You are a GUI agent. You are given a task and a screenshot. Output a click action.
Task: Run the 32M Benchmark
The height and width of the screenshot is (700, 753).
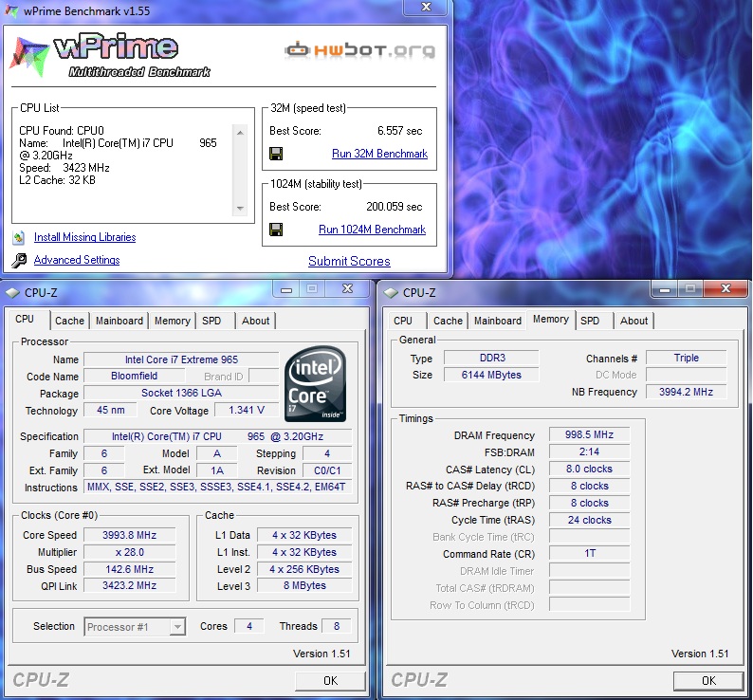pyautogui.click(x=380, y=154)
